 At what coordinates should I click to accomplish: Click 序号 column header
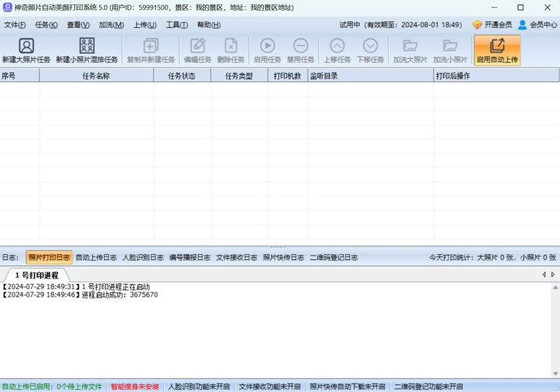(x=20, y=76)
